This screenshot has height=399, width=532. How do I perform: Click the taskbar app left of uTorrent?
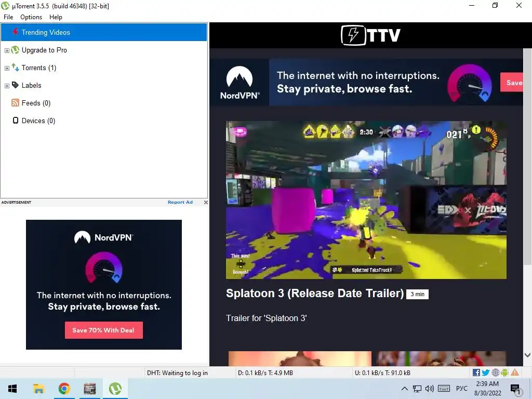(x=90, y=389)
